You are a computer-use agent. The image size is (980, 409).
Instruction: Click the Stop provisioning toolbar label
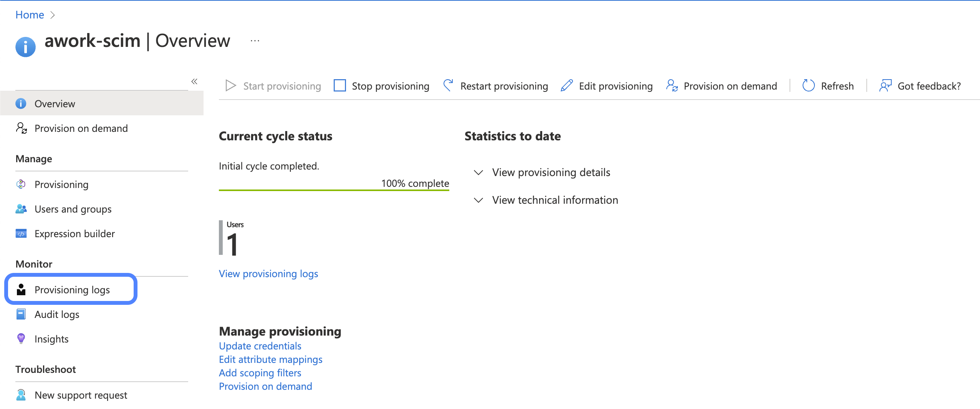pos(391,86)
